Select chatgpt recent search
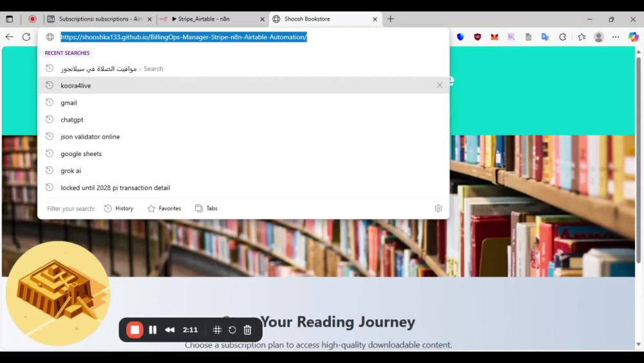The width and height of the screenshot is (644, 363). coord(243,120)
